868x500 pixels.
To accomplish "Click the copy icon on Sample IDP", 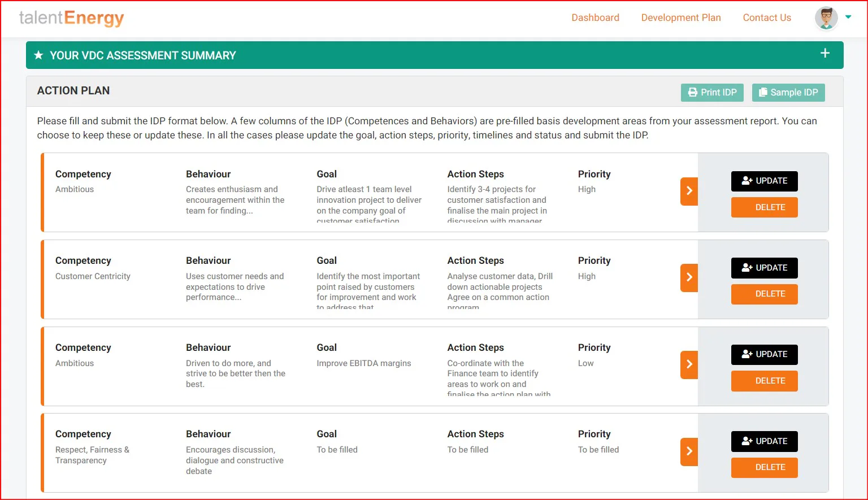I will pos(763,92).
